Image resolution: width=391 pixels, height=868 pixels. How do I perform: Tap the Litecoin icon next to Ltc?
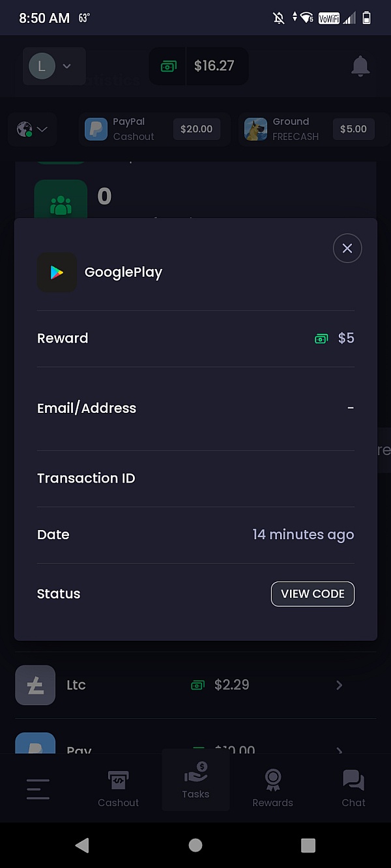pos(35,684)
